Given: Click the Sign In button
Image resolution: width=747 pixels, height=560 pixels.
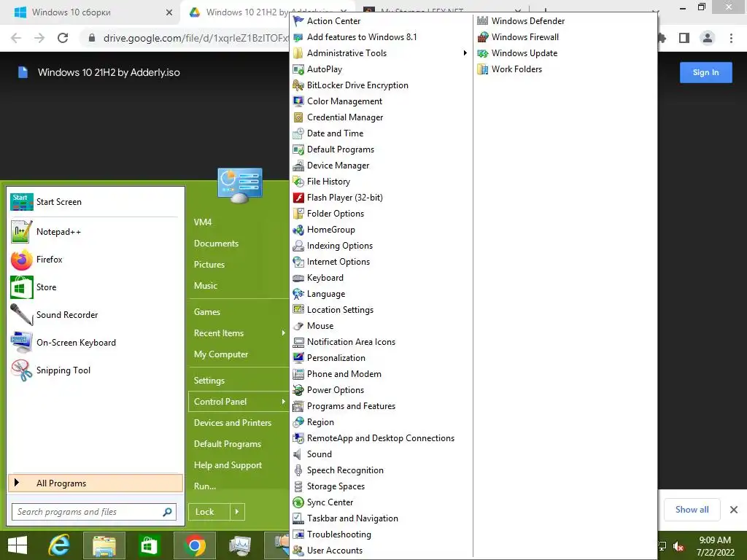Looking at the screenshot, I should click(705, 72).
